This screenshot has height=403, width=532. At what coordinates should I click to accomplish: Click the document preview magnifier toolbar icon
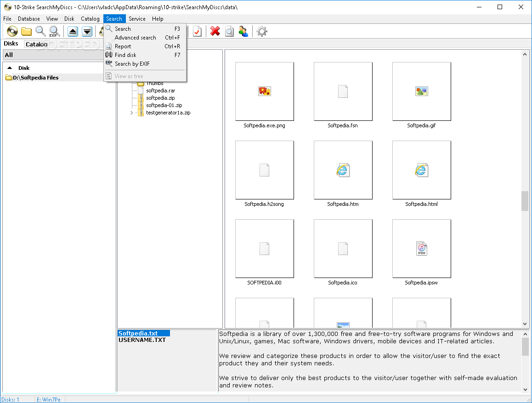(x=229, y=32)
